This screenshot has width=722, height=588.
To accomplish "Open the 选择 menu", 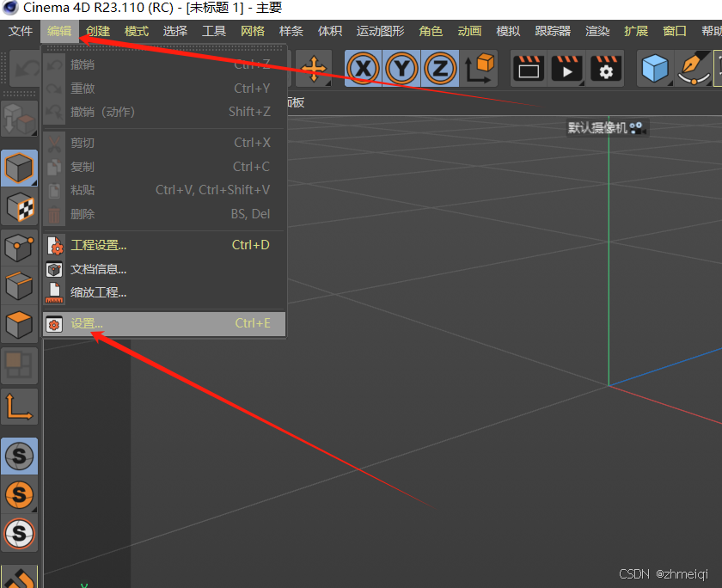I will click(x=175, y=31).
